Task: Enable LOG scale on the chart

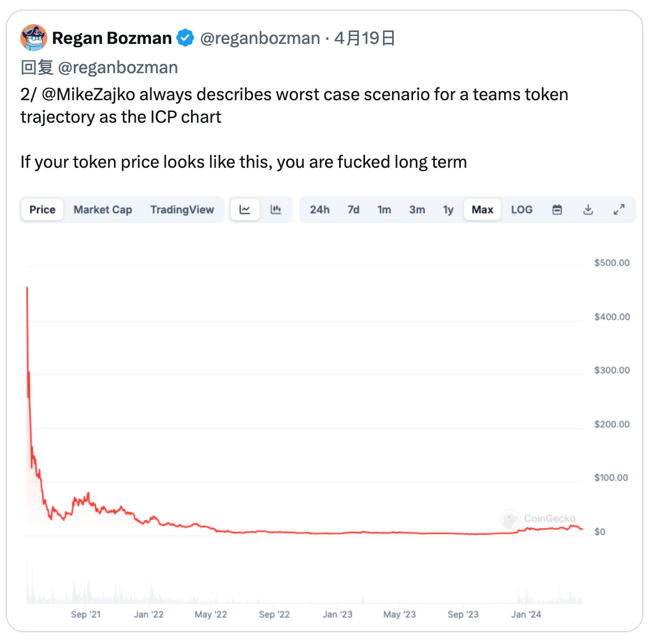Action: pos(521,209)
